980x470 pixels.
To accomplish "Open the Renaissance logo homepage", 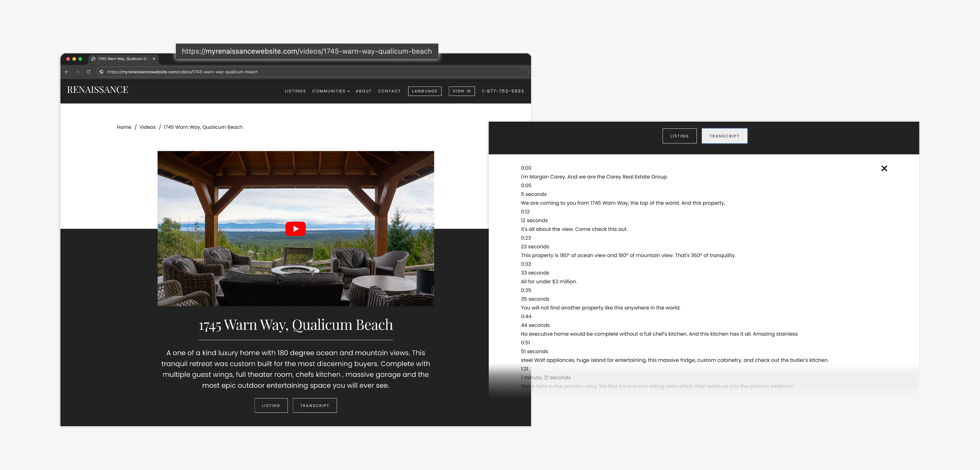I will click(98, 90).
